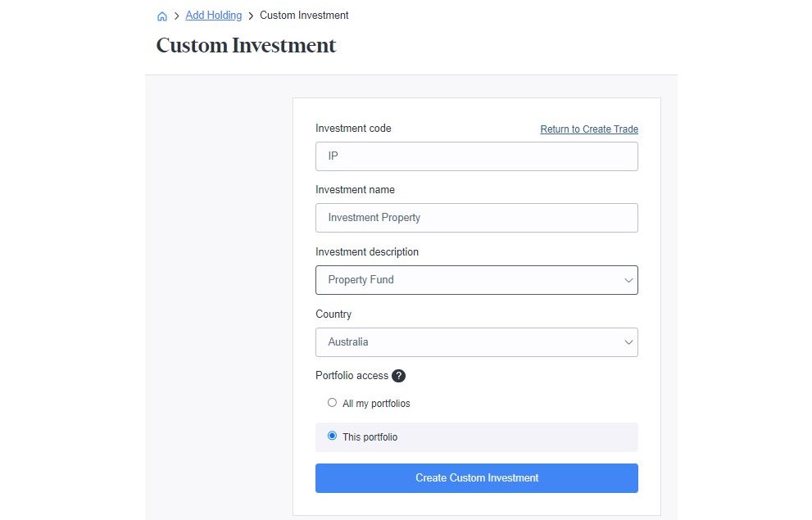The width and height of the screenshot is (812, 520).
Task: Click the Return to Create Trade link
Action: tap(589, 129)
